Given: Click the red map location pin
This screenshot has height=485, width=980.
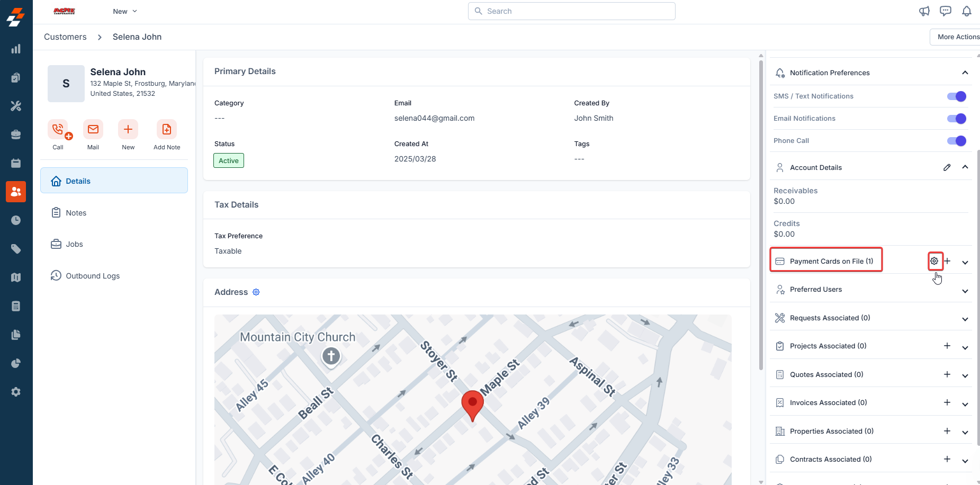Looking at the screenshot, I should [472, 406].
